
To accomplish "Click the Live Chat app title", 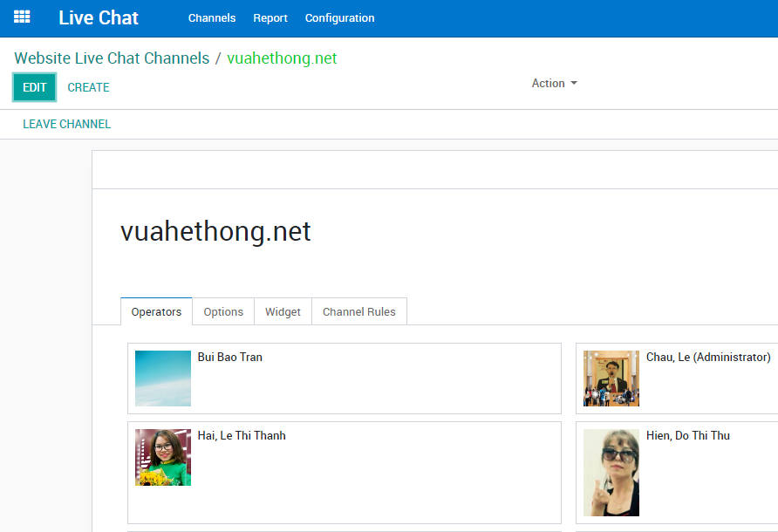I will [x=99, y=17].
